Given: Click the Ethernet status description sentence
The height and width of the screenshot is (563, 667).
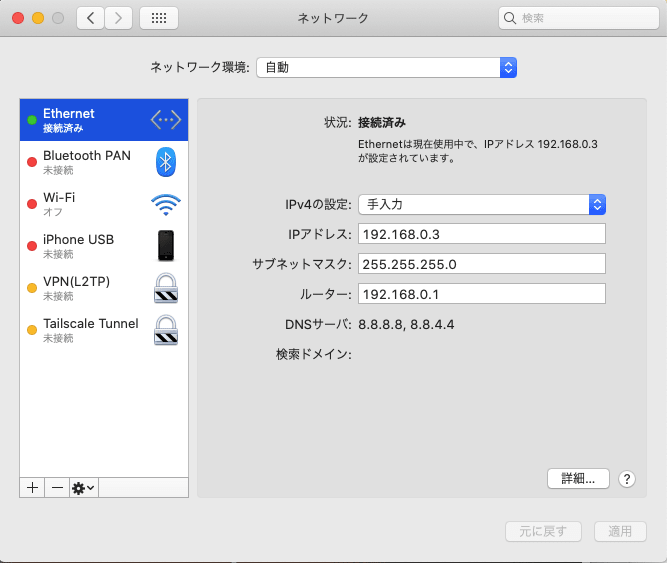Looking at the screenshot, I should (x=478, y=151).
